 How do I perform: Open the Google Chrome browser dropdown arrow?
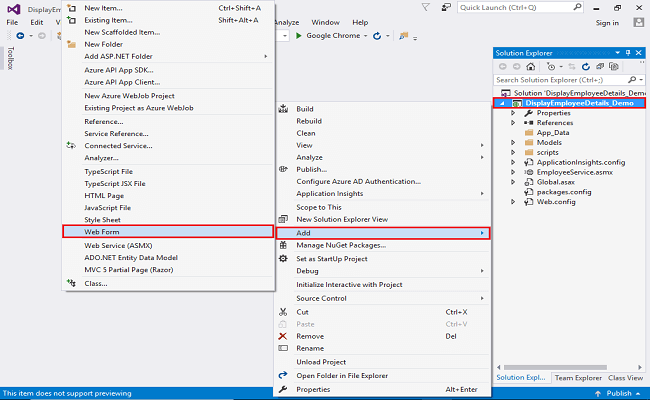pyautogui.click(x=366, y=36)
